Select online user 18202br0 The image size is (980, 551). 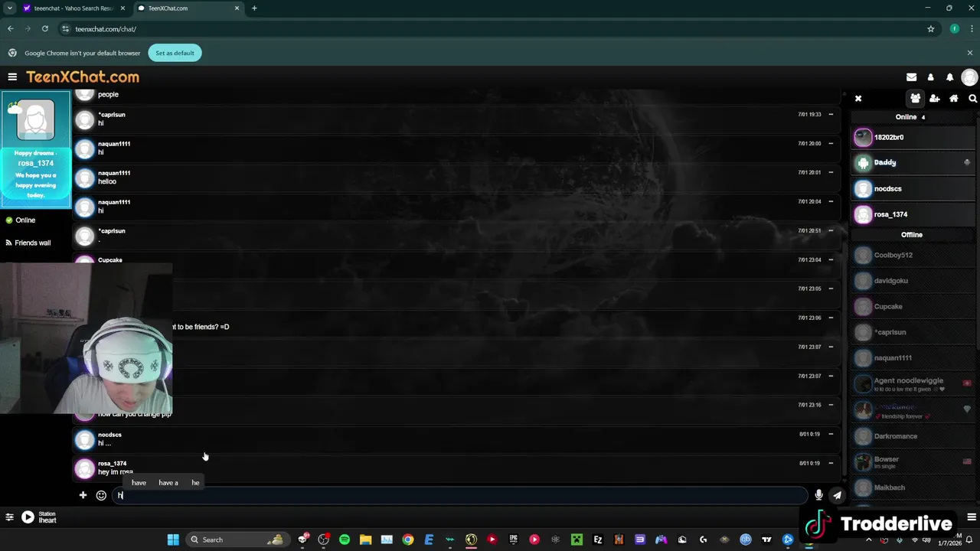(x=913, y=137)
